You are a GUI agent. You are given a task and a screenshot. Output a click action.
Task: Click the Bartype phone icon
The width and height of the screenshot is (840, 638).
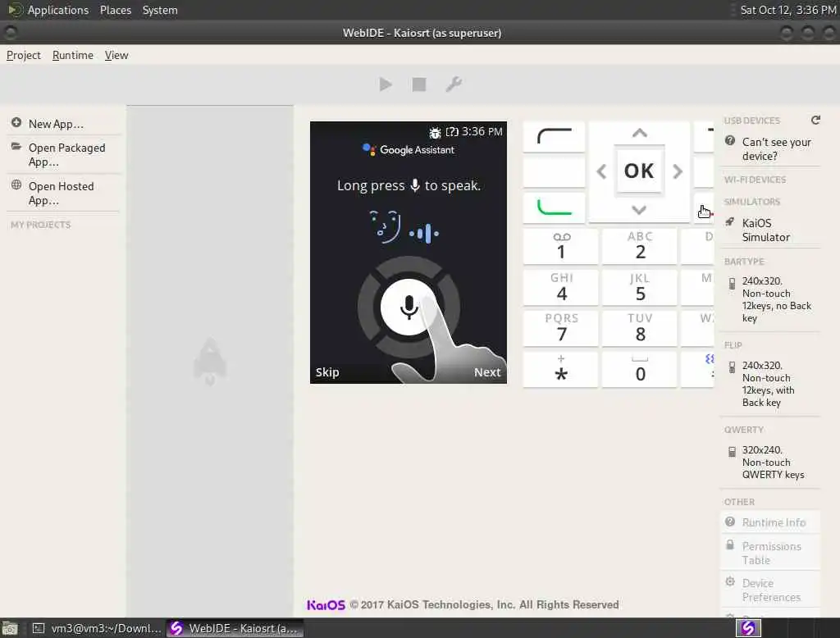pos(732,284)
